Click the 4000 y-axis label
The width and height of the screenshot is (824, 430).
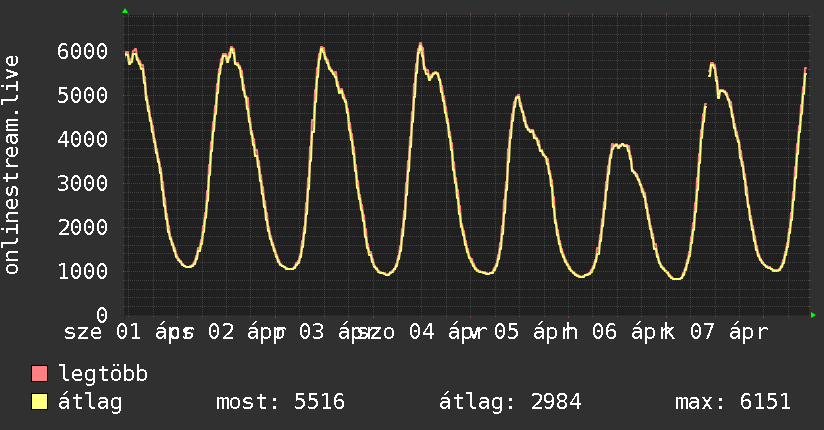(x=84, y=139)
